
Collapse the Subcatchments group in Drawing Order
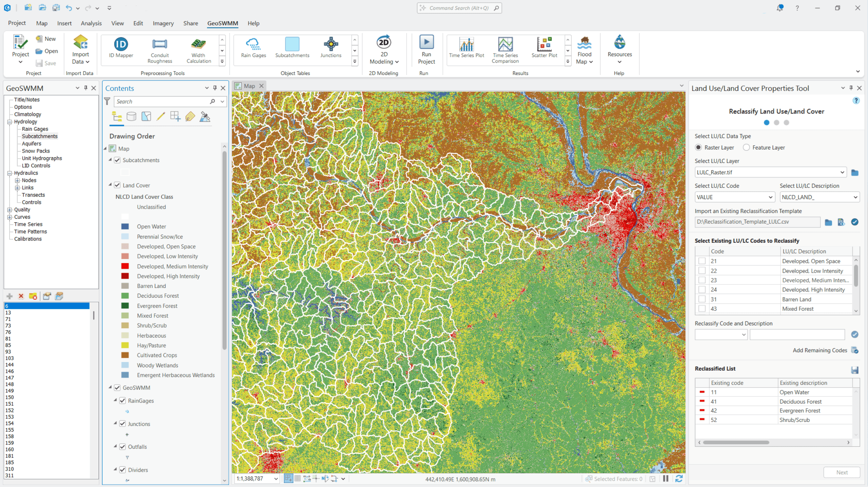click(x=110, y=160)
